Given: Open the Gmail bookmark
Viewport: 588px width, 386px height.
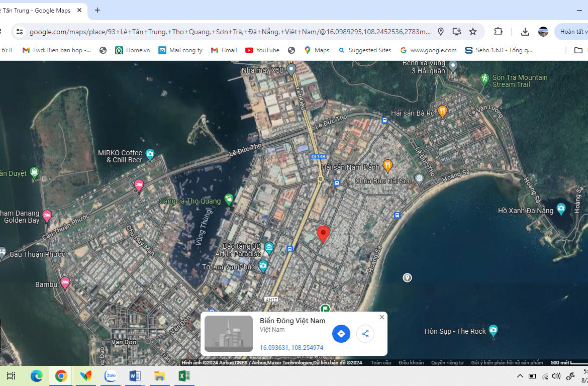Looking at the screenshot, I should pyautogui.click(x=224, y=50).
